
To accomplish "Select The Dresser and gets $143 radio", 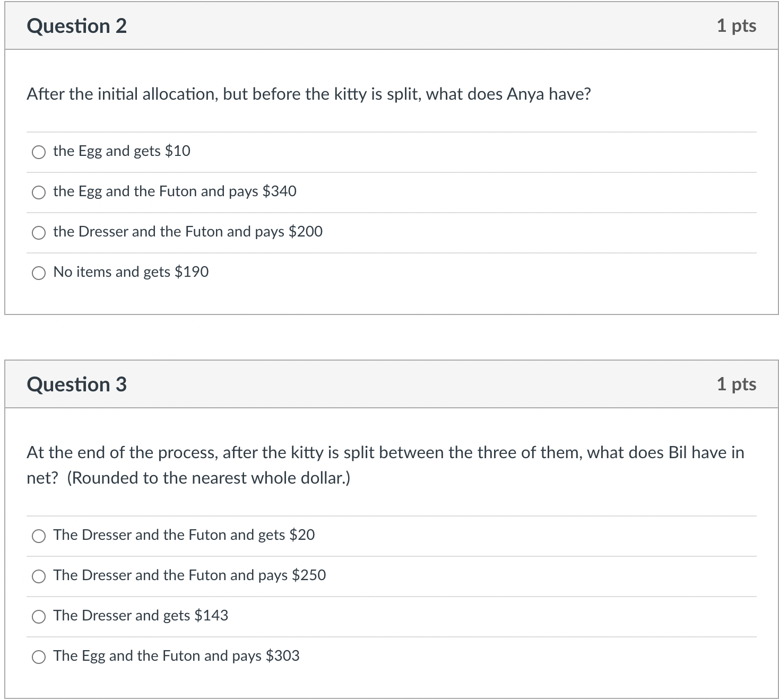I will (x=39, y=617).
